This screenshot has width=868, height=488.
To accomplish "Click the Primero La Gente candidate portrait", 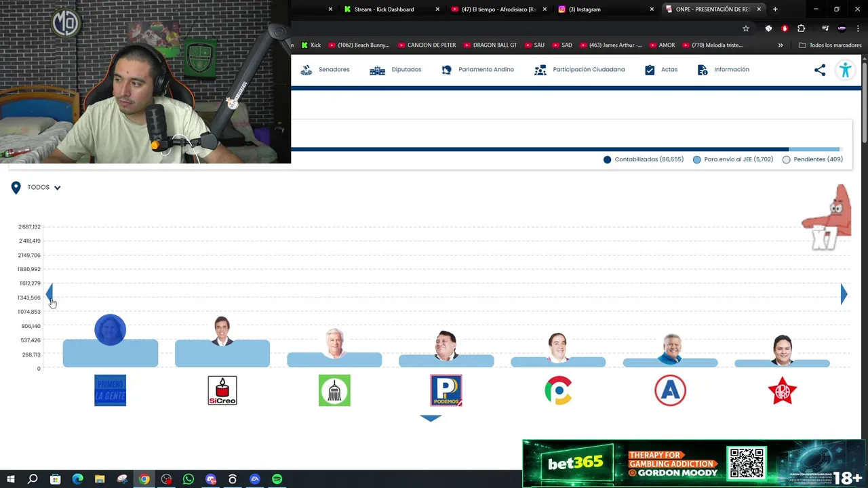I will 111,330.
